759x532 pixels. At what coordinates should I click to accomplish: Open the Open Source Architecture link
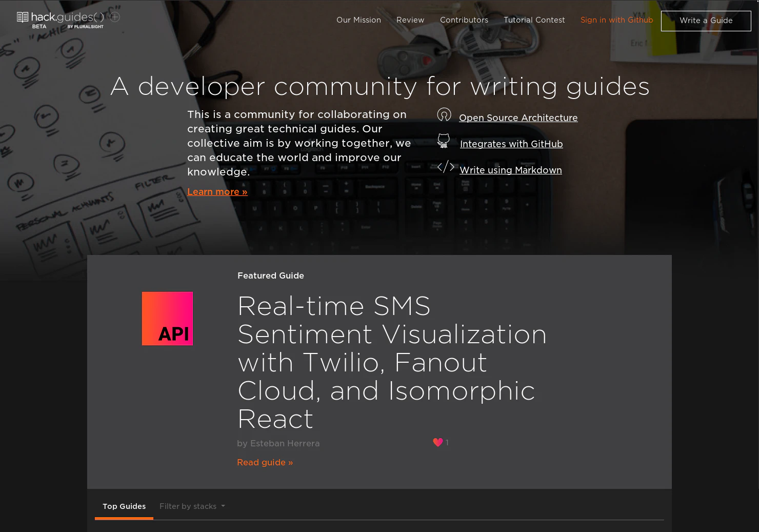pos(518,118)
